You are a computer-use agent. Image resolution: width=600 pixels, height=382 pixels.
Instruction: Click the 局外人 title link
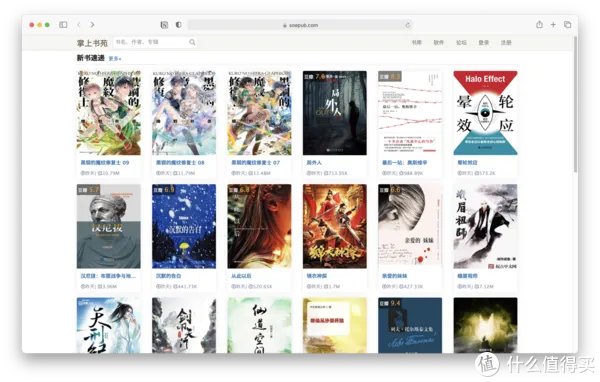314,163
